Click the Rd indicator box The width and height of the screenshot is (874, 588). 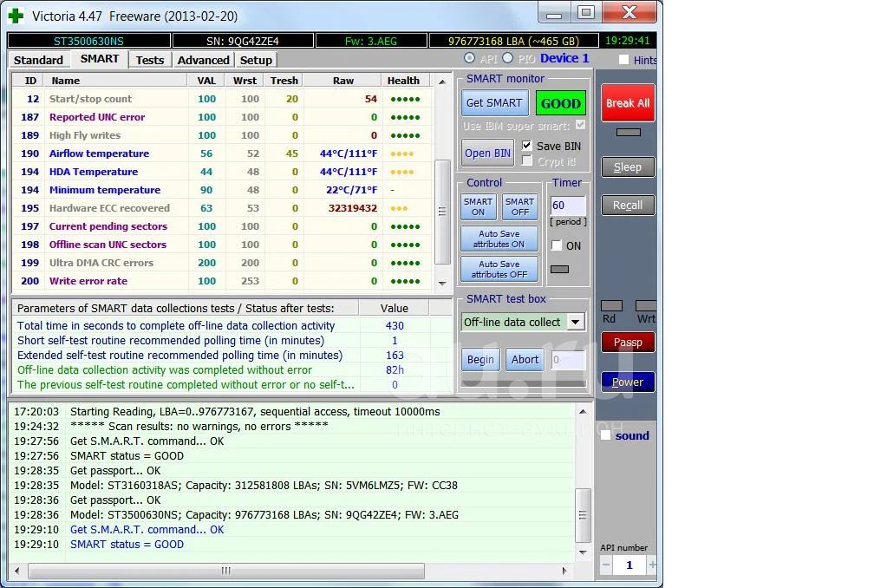click(611, 305)
